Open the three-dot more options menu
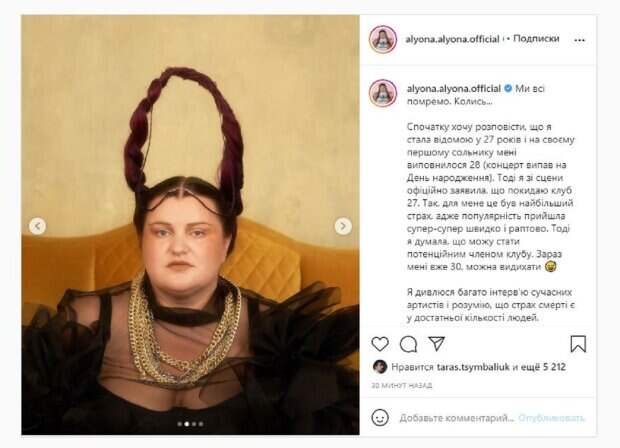The width and height of the screenshot is (620, 448). 579,40
